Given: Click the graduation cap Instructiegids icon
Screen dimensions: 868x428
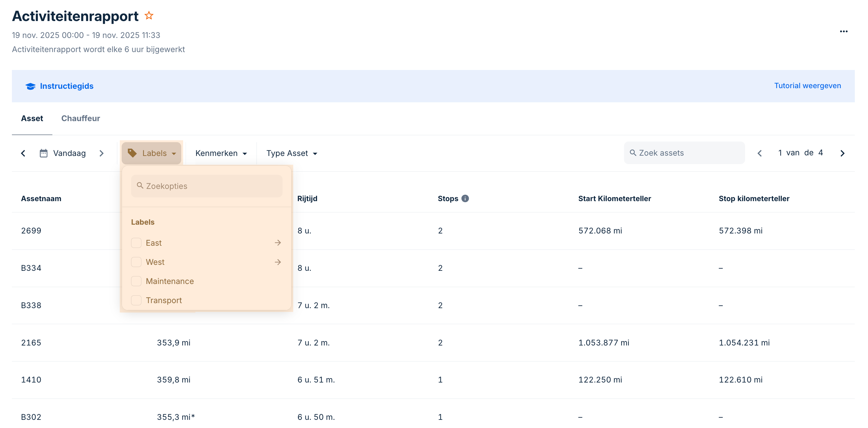Looking at the screenshot, I should click(x=30, y=86).
